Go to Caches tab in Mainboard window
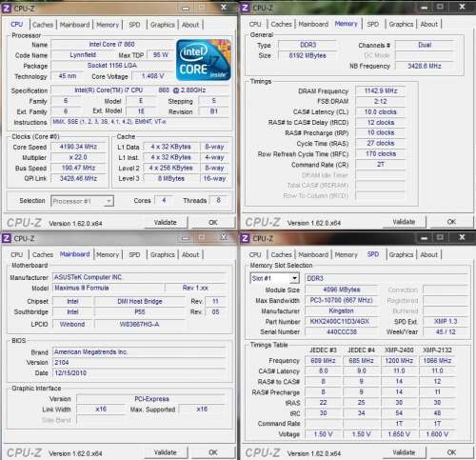 43,254
